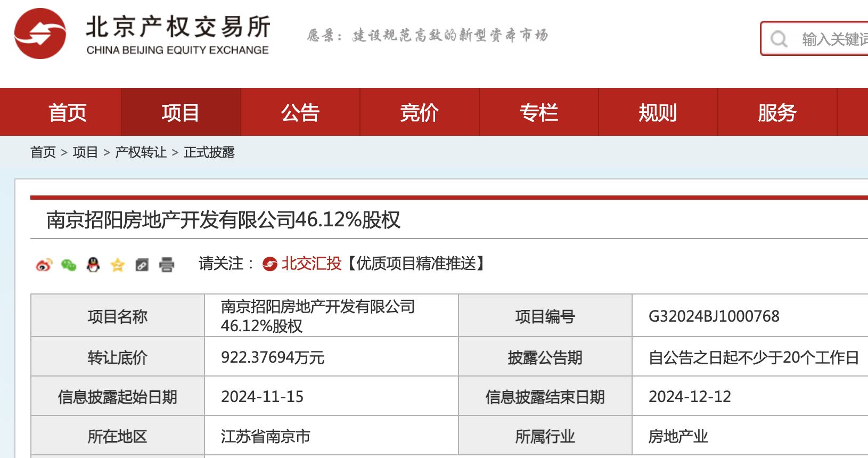Viewport: 868px width, 458px height.
Task: Share the page via QQ penguin icon
Action: [x=93, y=264]
